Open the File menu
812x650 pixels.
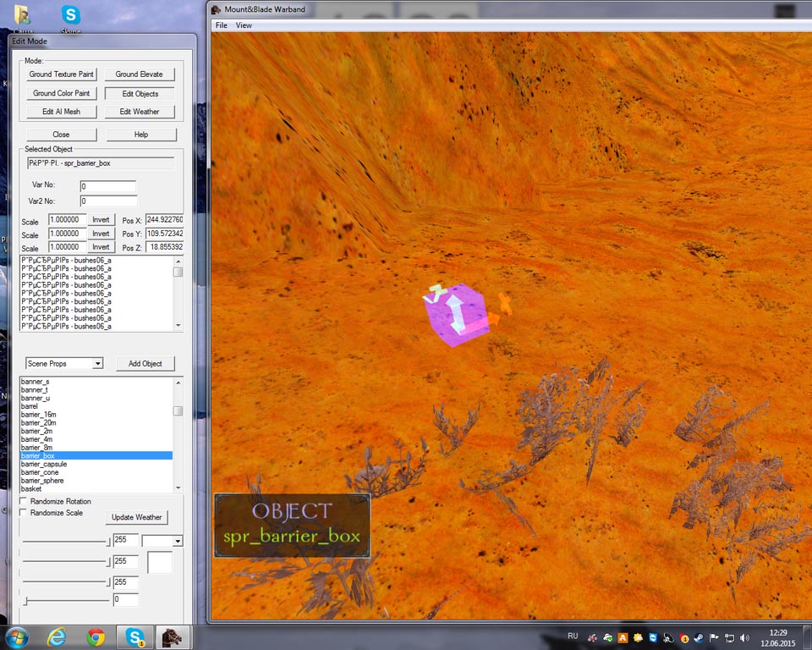[x=222, y=25]
